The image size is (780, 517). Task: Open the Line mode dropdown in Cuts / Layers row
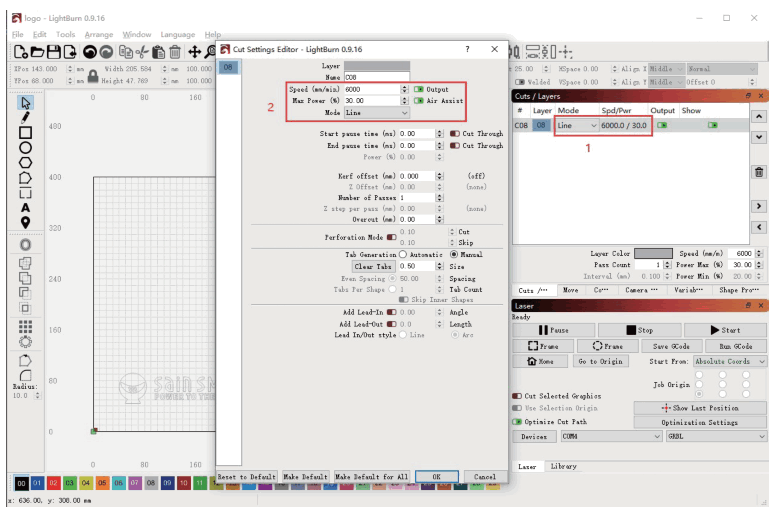coord(577,125)
